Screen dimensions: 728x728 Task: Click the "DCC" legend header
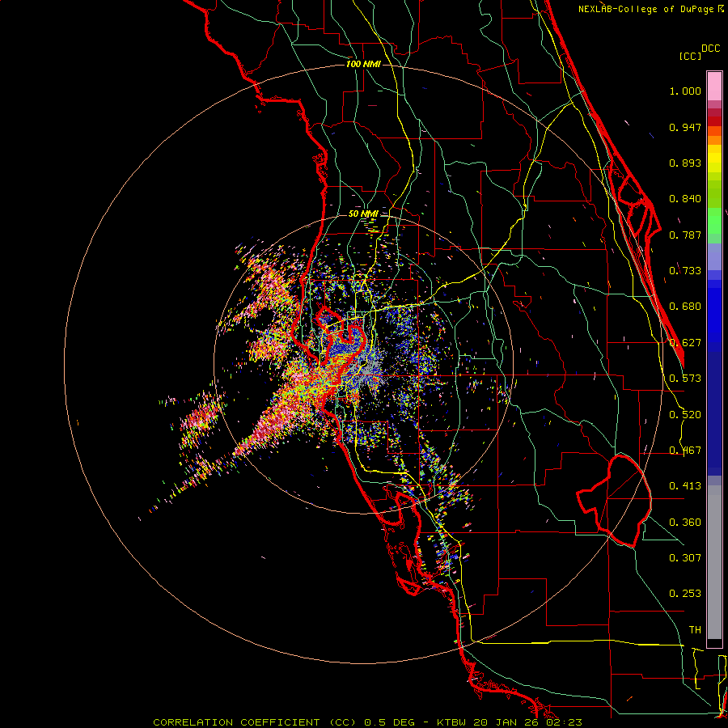(x=711, y=49)
